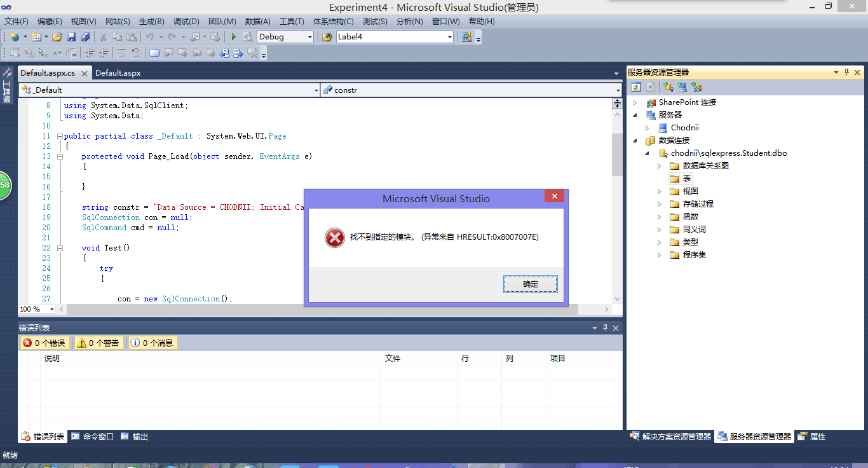Viewport: 868px width, 468px height.
Task: Switch to the 命令窗口 tab
Action: [x=93, y=437]
